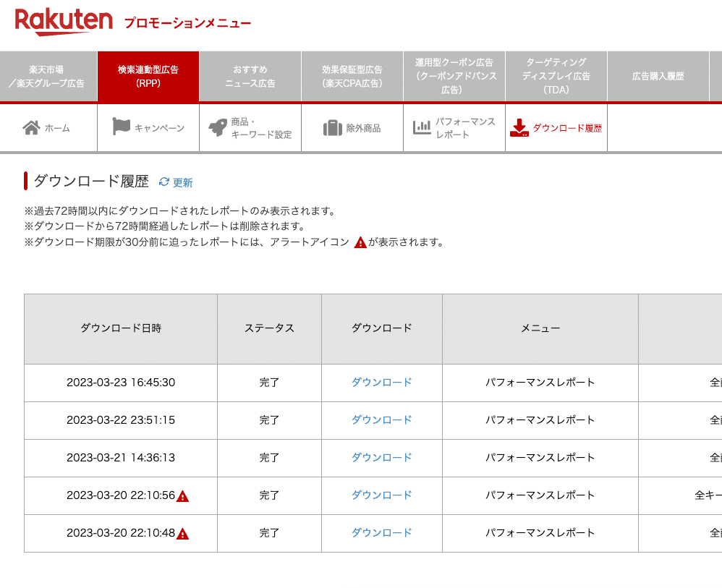
Task: Click パフォーマンスレポート cell in 22:10:48 row
Action: tap(540, 533)
